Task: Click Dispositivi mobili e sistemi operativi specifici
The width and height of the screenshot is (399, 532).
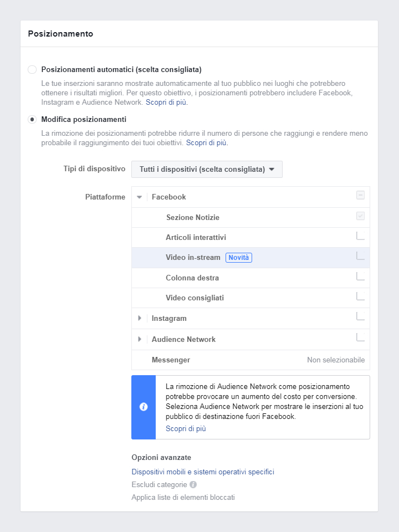Action: click(202, 472)
